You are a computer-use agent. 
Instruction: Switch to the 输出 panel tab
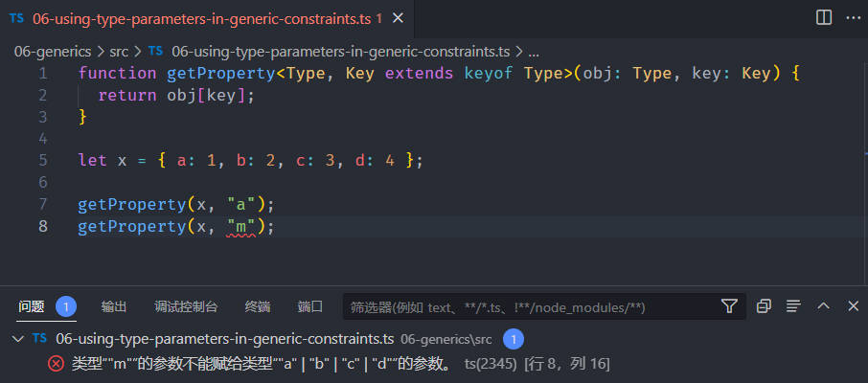tap(114, 306)
